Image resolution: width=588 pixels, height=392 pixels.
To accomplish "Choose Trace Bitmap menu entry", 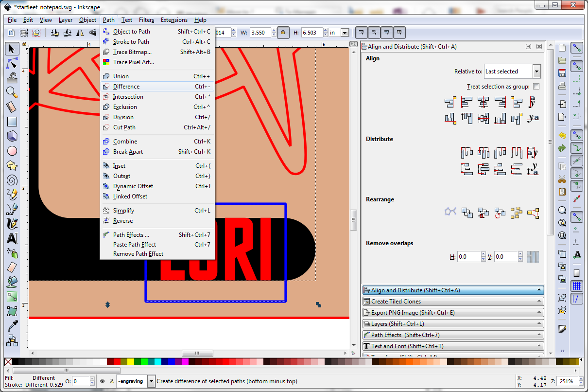I will (157, 52).
